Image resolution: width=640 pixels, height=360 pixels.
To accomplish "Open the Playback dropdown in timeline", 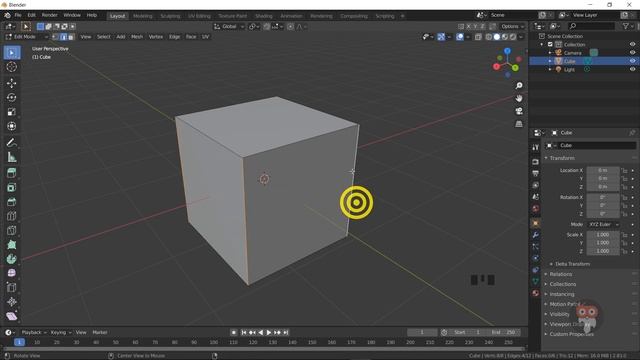I will tap(33, 333).
